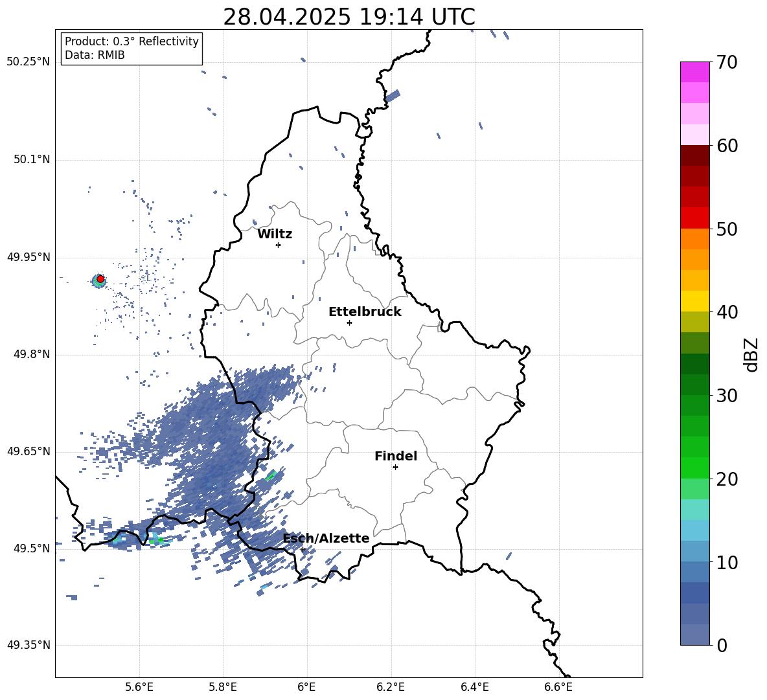This screenshot has height=700, width=767.
Task: Click the 49.5°N latitude label
Action: pyautogui.click(x=32, y=548)
